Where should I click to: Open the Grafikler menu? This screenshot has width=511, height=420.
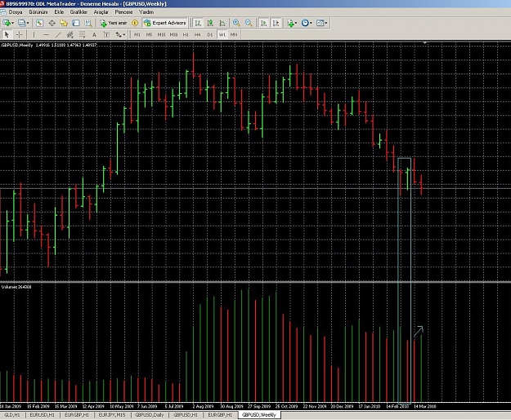coord(78,12)
